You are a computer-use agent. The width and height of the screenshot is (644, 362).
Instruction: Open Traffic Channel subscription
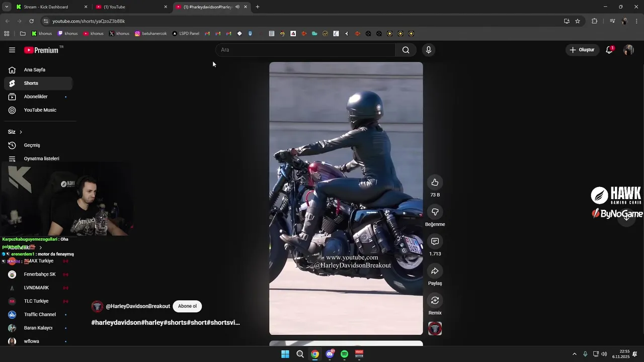pyautogui.click(x=38, y=315)
